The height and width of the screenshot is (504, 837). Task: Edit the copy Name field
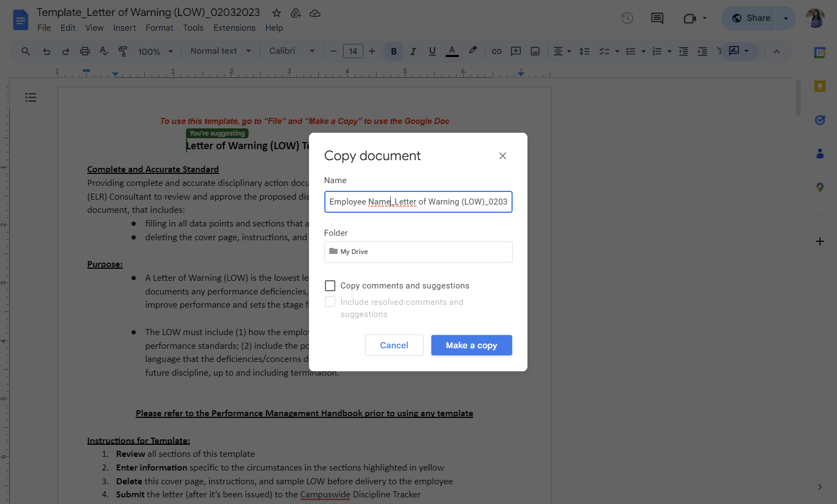point(418,202)
